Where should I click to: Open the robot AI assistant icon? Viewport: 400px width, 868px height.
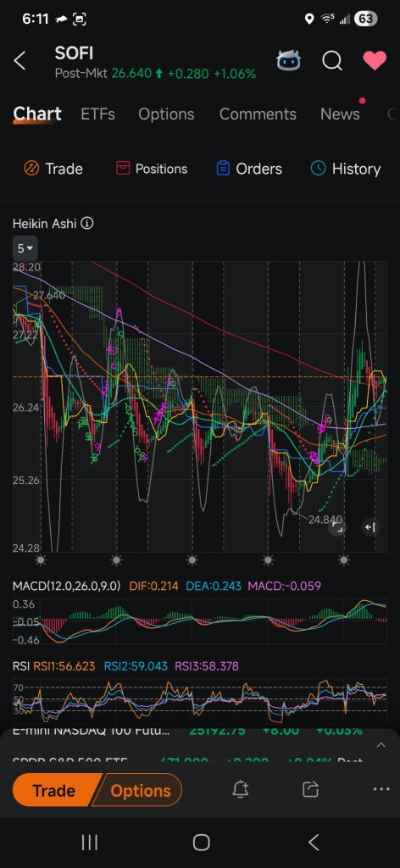(289, 61)
